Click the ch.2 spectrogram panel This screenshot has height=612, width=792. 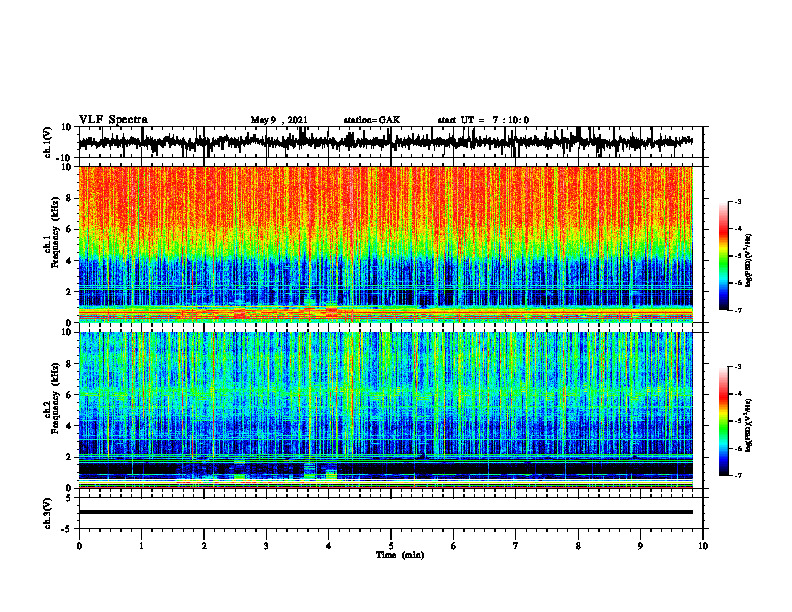coord(386,410)
